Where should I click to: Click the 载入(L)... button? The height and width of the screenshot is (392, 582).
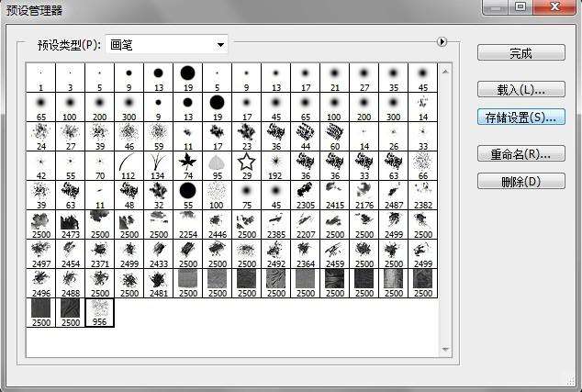pyautogui.click(x=521, y=89)
